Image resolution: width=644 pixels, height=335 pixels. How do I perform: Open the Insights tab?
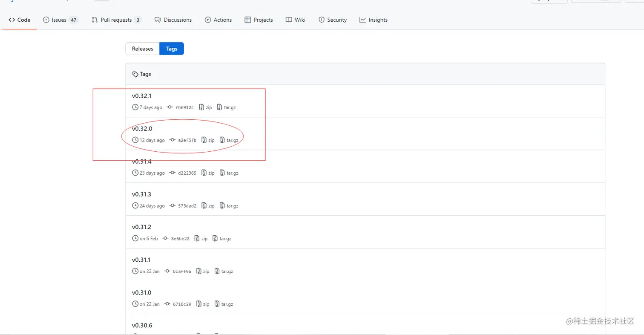374,20
